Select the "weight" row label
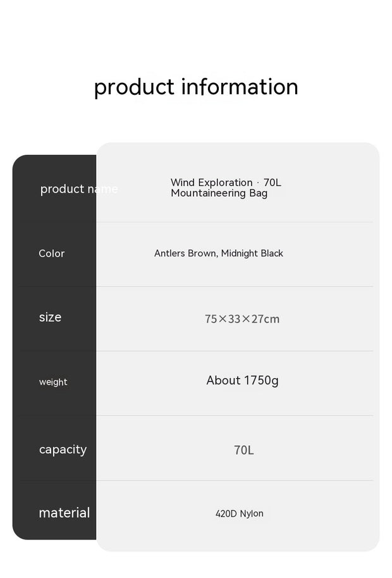 pyautogui.click(x=53, y=382)
